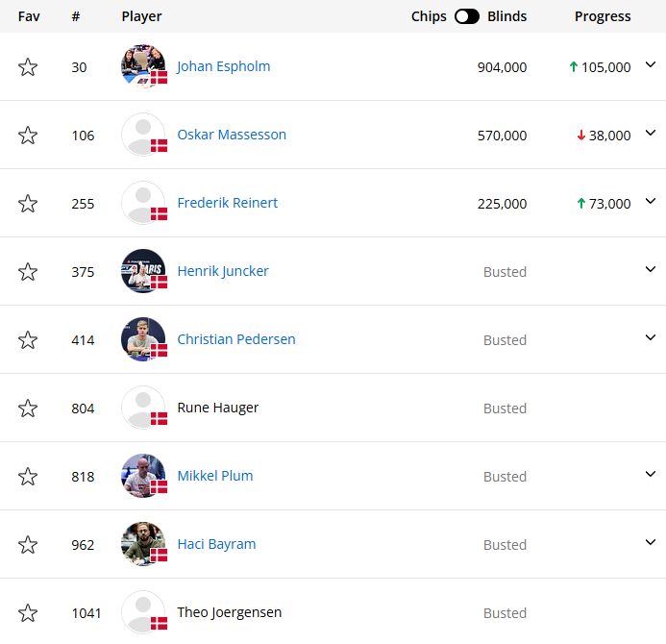
Task: Favorite Rune Hauger using the star
Action: [x=28, y=409]
